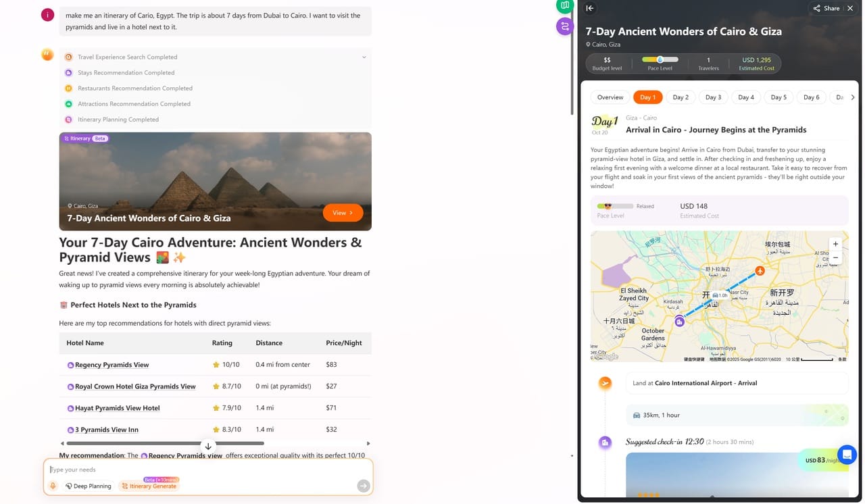Open the green map view icon
The height and width of the screenshot is (504, 865).
564,6
